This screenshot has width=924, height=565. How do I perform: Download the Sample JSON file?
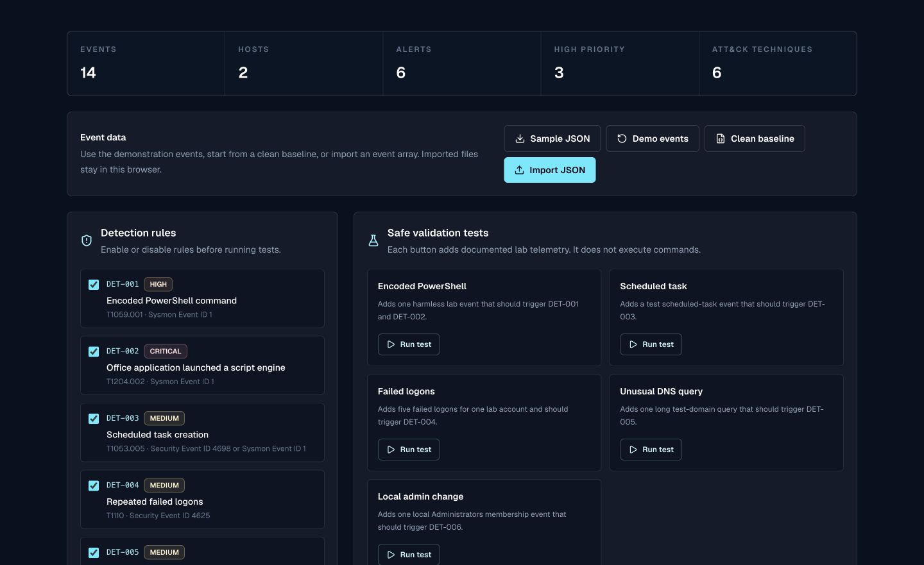click(x=552, y=139)
